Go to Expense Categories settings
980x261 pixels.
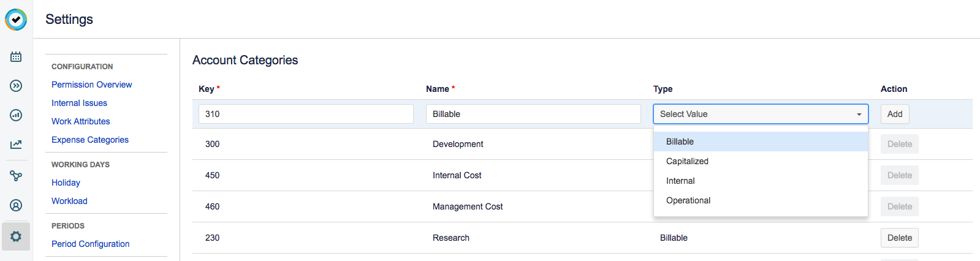click(89, 140)
